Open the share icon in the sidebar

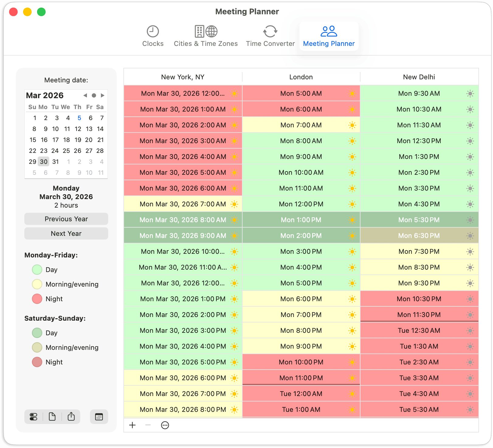point(71,417)
